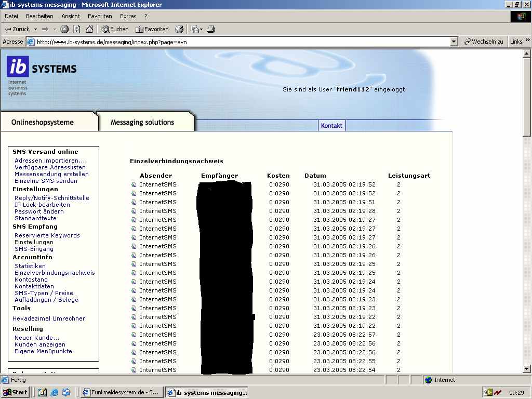Open the Suchen search toolbar button
The image size is (532, 399).
point(115,29)
